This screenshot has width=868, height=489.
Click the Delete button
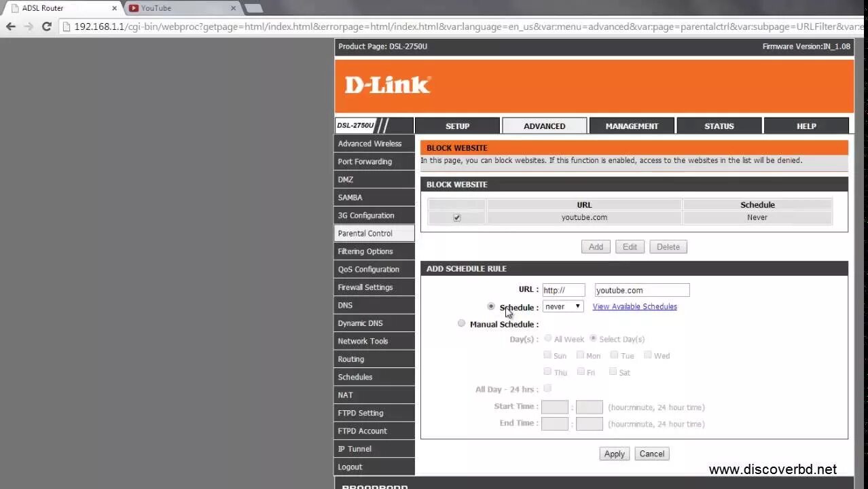pyautogui.click(x=668, y=247)
